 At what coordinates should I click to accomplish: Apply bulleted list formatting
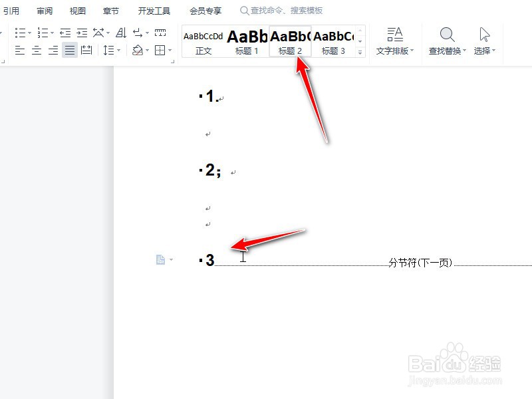click(x=21, y=33)
